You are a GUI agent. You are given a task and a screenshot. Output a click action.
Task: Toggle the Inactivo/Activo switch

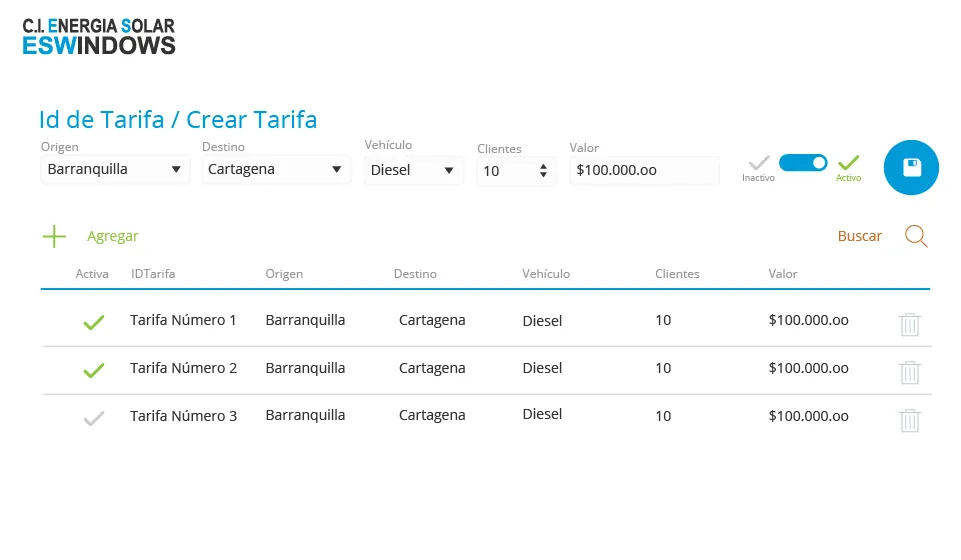pyautogui.click(x=803, y=163)
